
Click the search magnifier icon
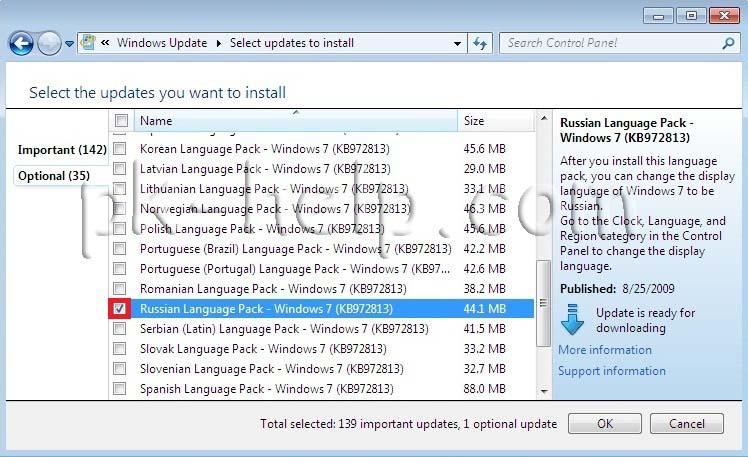pos(728,43)
